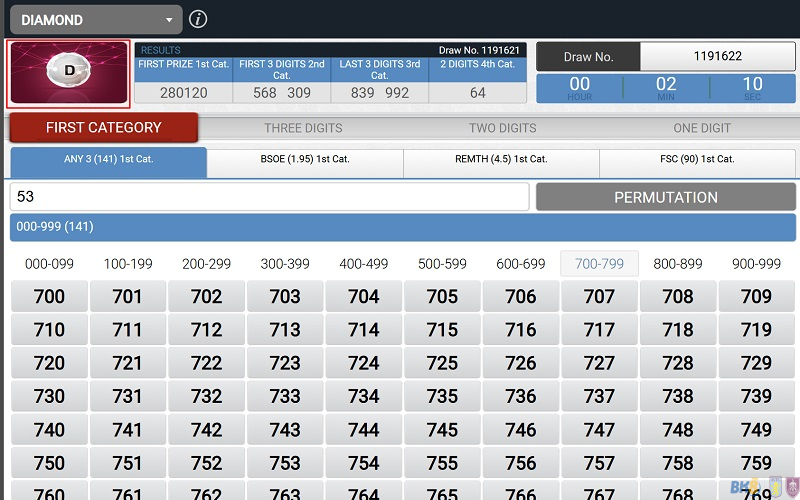Click the number input field containing 53
The height and width of the screenshot is (500, 800).
(x=269, y=197)
